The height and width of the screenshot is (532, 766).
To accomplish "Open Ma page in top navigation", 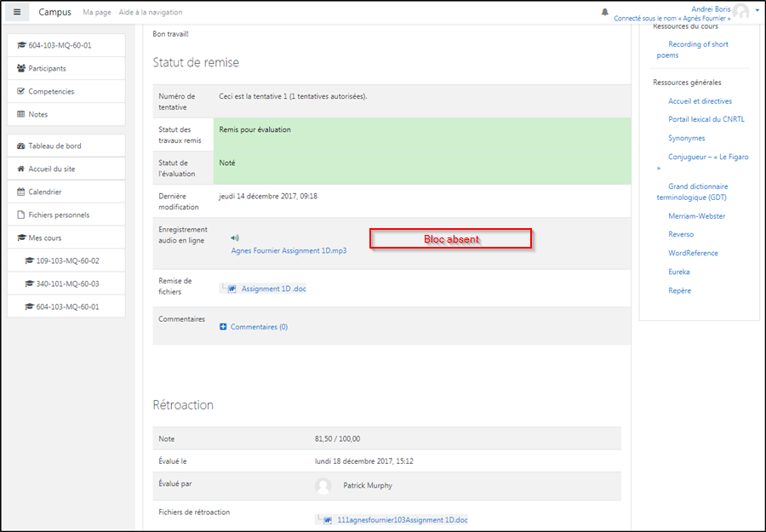I will click(97, 13).
